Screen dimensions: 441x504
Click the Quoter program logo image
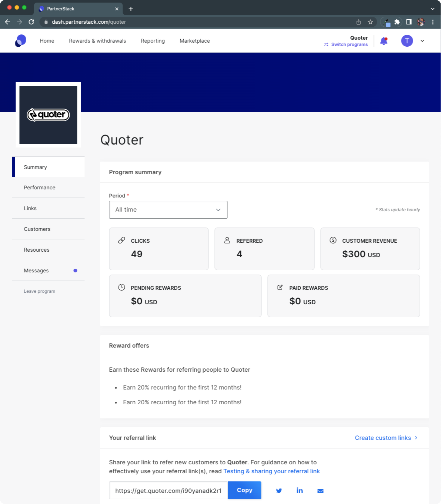point(48,115)
